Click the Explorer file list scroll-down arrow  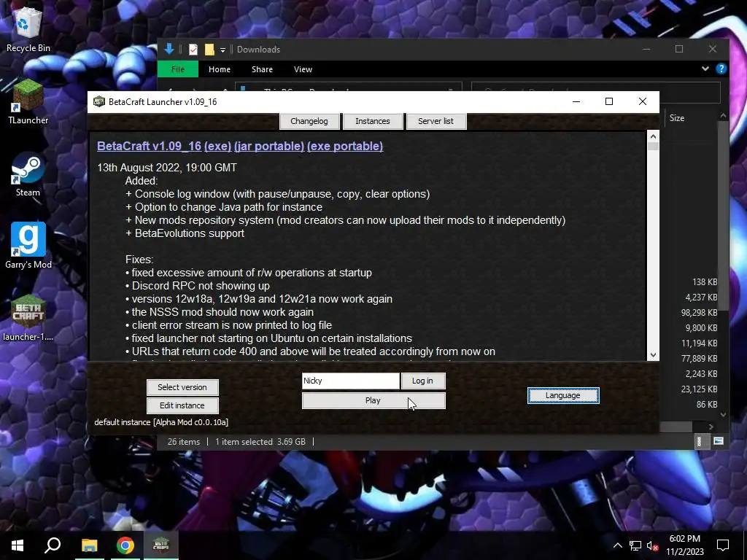[723, 415]
